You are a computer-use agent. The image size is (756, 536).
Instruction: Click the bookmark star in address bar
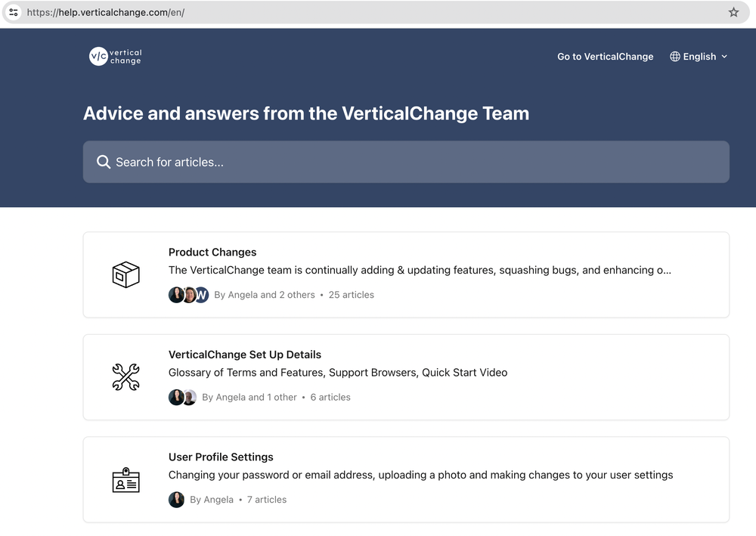(x=733, y=12)
